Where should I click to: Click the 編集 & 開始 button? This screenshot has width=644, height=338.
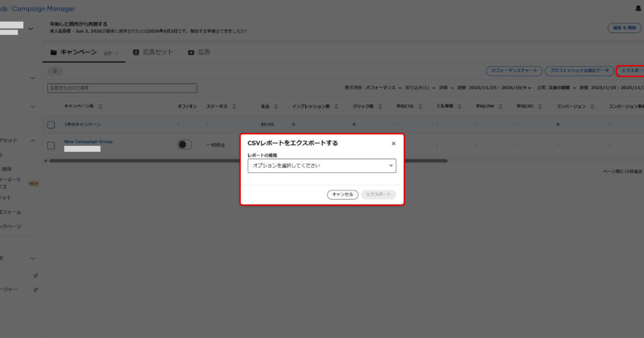pyautogui.click(x=625, y=28)
